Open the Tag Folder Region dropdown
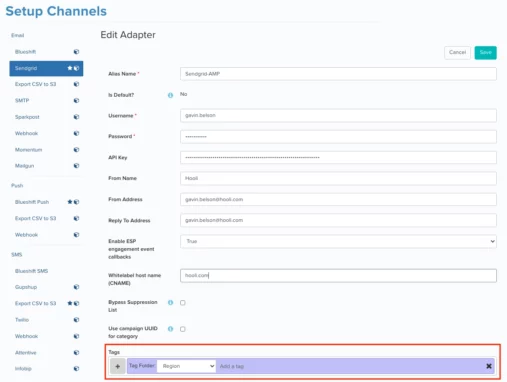The height and width of the screenshot is (382, 507). (x=186, y=366)
